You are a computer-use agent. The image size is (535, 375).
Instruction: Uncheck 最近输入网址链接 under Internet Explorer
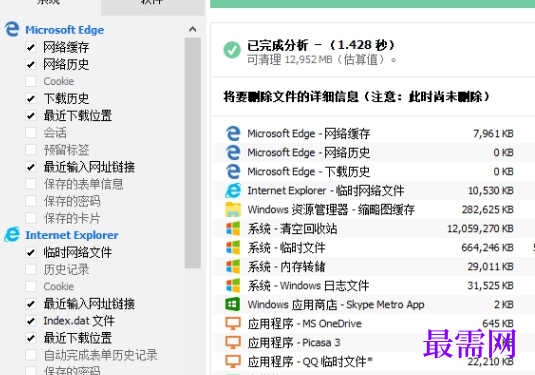[31, 304]
